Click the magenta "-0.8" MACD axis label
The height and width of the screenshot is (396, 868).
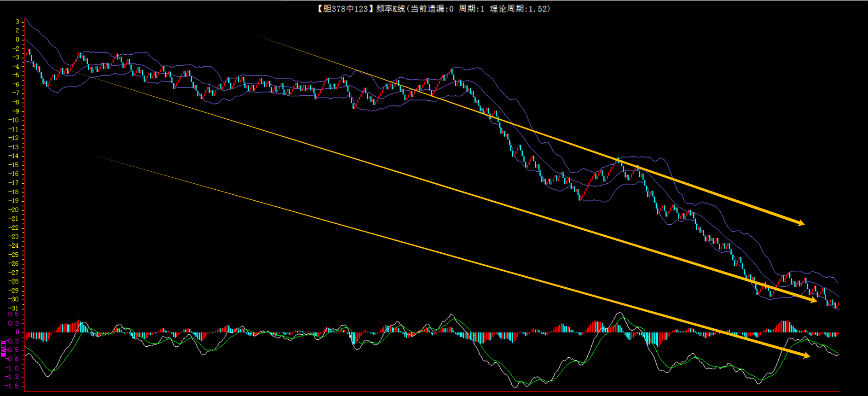[x=14, y=359]
